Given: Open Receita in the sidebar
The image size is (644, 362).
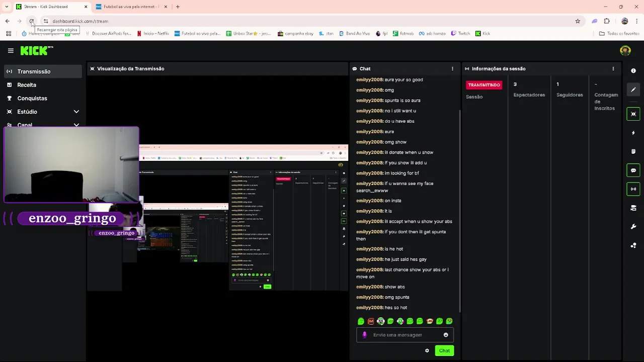Looking at the screenshot, I should (x=43, y=85).
